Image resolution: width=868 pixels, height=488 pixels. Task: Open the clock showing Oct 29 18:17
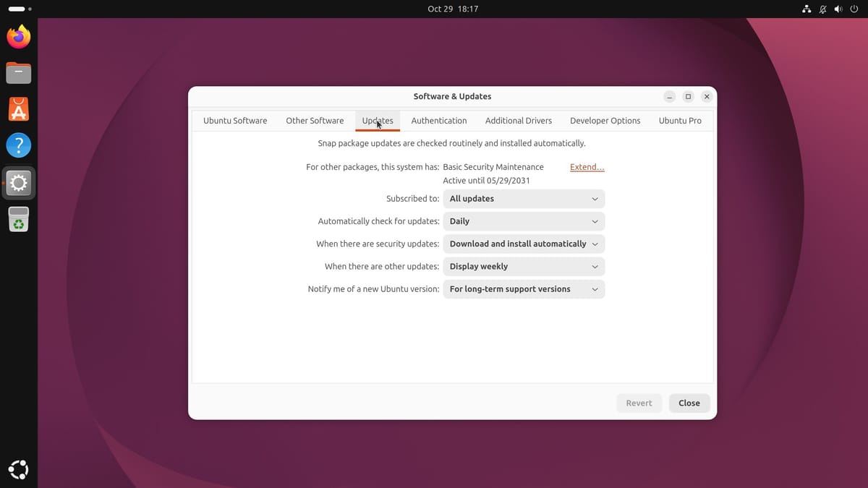coord(453,9)
